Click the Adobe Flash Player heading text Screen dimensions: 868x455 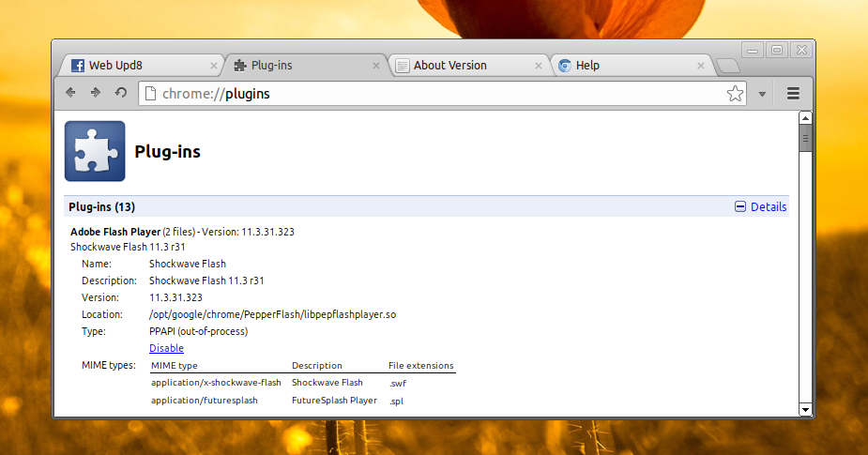click(x=115, y=232)
